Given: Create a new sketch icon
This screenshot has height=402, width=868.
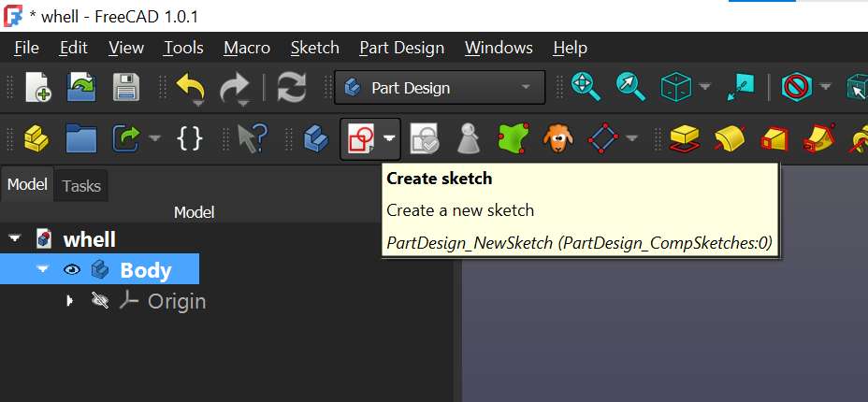Looking at the screenshot, I should pos(360,138).
